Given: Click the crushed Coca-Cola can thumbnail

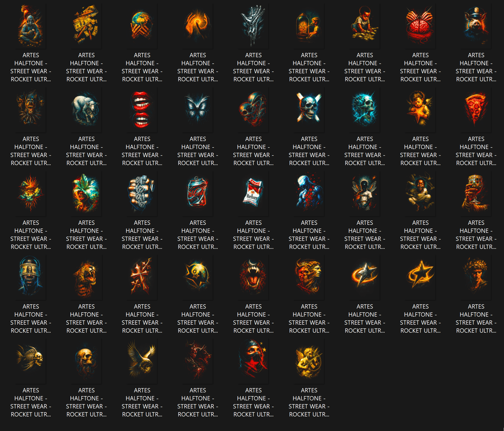Looking at the screenshot, I should point(198,193).
